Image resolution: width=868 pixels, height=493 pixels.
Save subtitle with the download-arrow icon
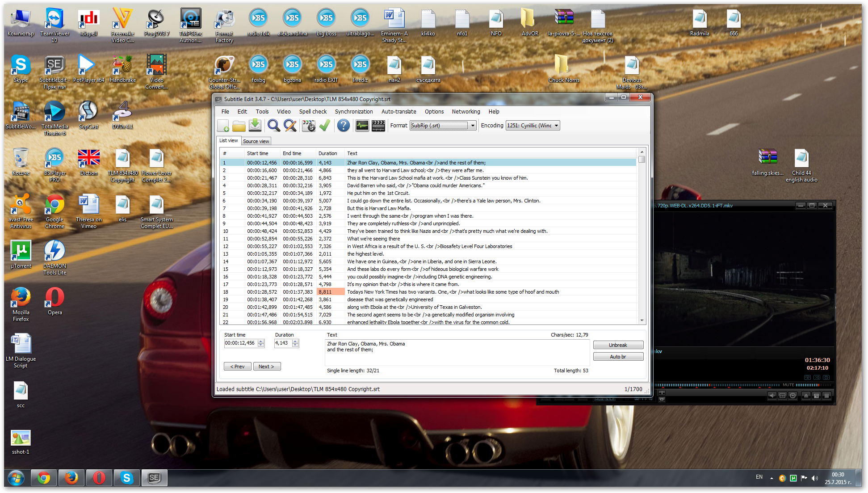coord(255,126)
